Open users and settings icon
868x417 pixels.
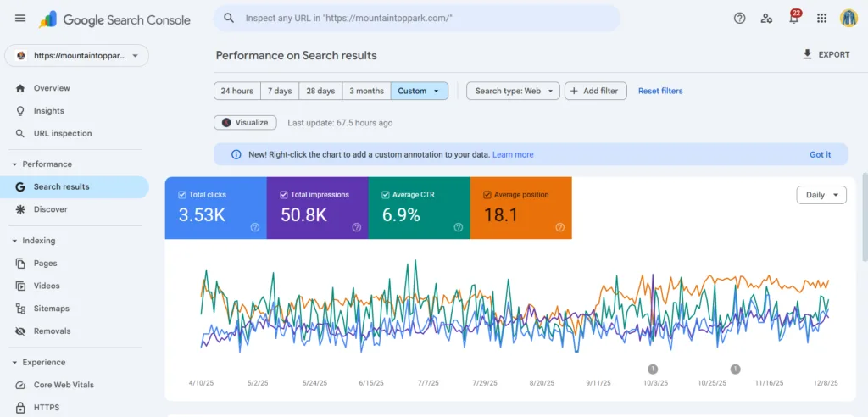(766, 19)
